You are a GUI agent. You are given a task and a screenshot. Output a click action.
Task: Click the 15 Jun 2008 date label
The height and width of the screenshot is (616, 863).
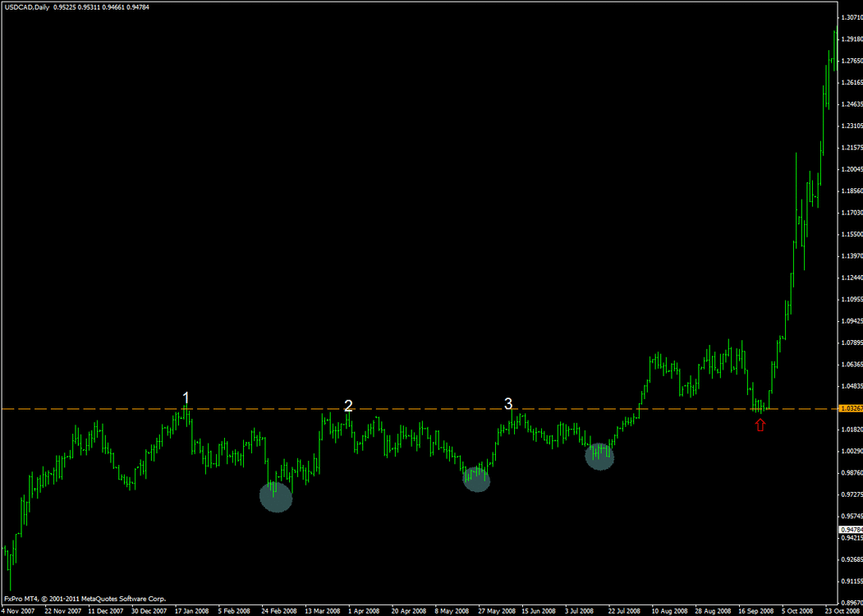[540, 611]
